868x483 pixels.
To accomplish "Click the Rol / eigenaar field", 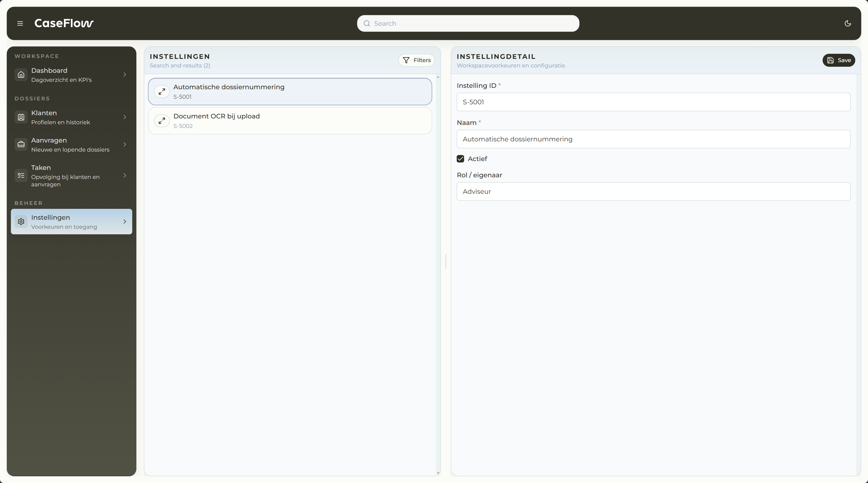I will pos(653,192).
